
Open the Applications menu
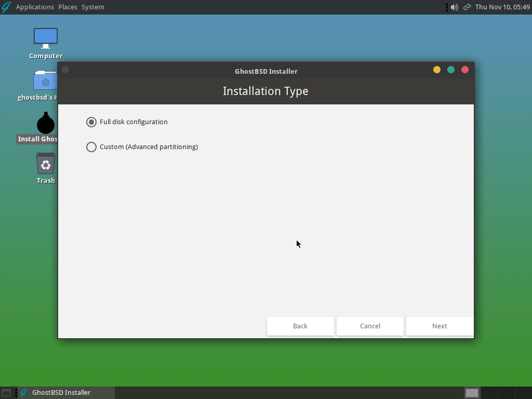(35, 7)
